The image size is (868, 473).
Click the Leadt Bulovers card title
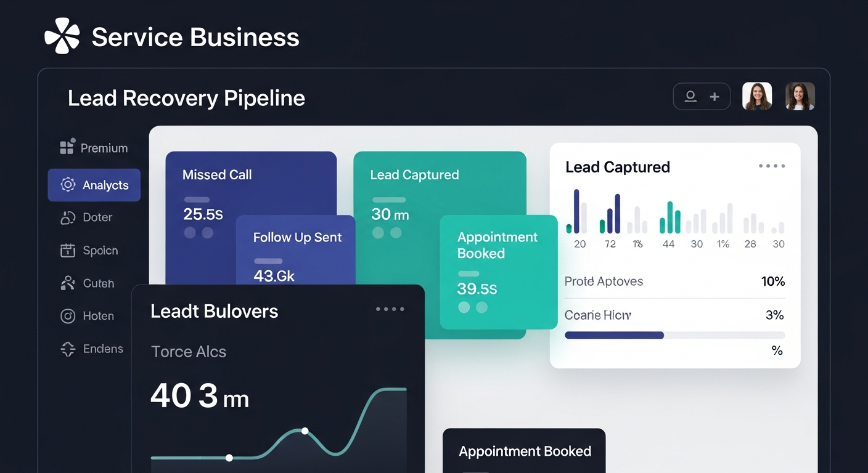tap(215, 311)
